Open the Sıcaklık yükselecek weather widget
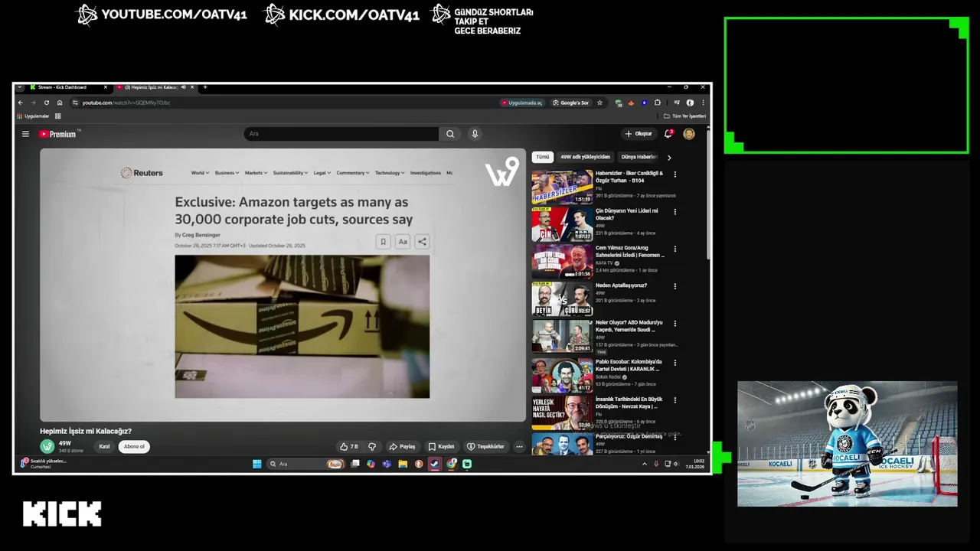The width and height of the screenshot is (980, 551). click(44, 464)
